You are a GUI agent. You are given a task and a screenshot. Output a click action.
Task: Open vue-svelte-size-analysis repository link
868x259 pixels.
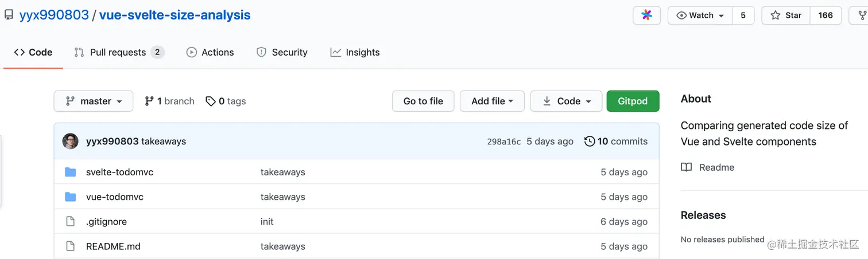(175, 15)
